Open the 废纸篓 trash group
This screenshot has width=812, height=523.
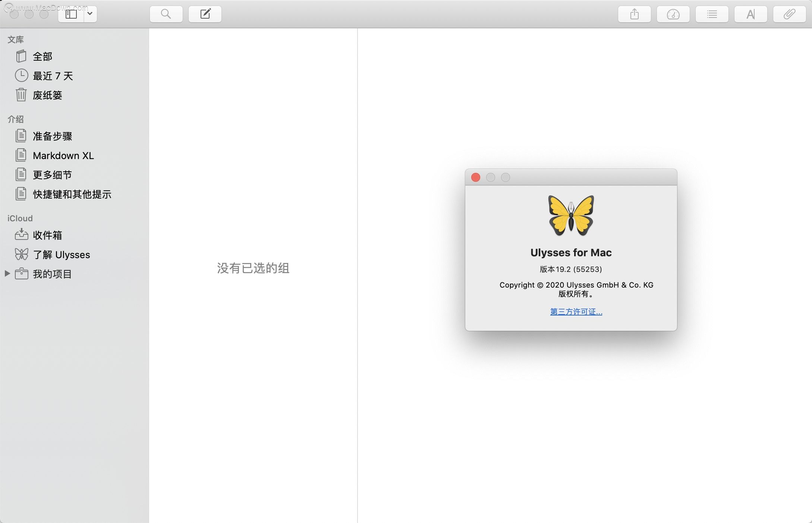coord(75,95)
